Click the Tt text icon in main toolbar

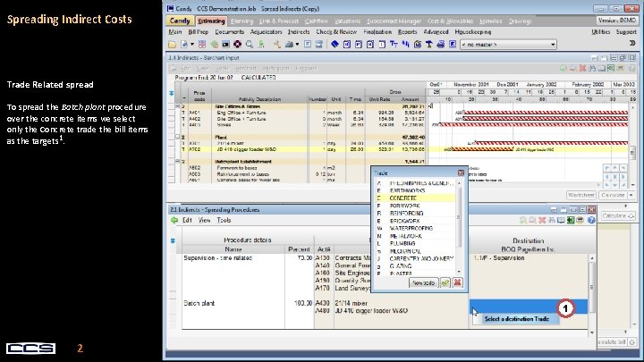pos(394,45)
